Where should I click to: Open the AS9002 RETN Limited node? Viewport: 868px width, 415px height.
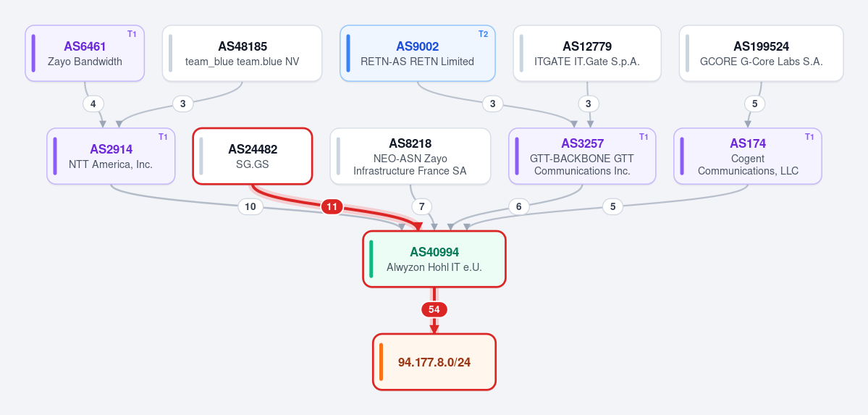(x=418, y=53)
